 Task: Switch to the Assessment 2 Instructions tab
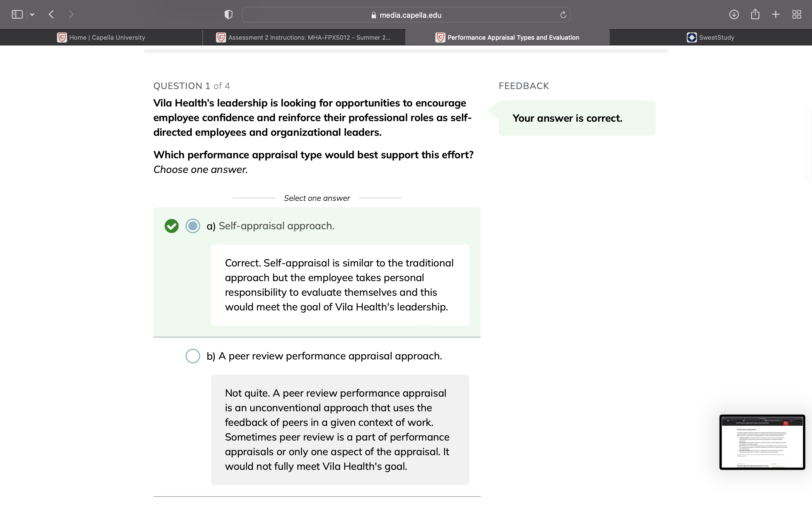304,37
